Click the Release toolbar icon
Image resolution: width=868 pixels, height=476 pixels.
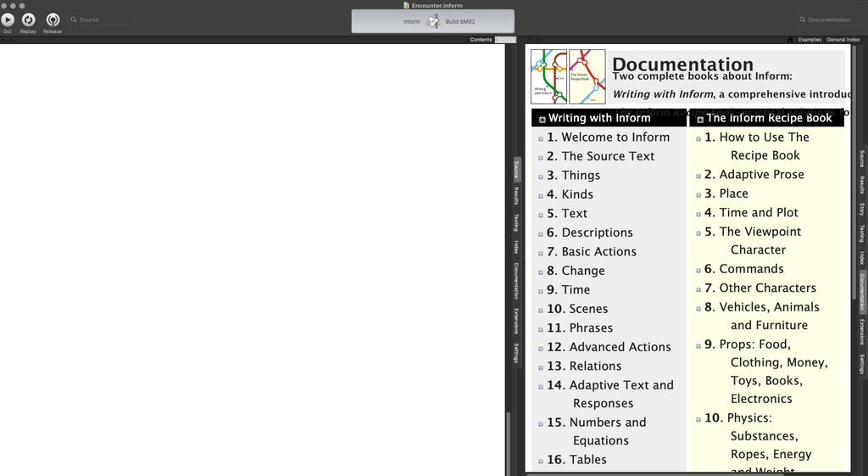(x=53, y=20)
